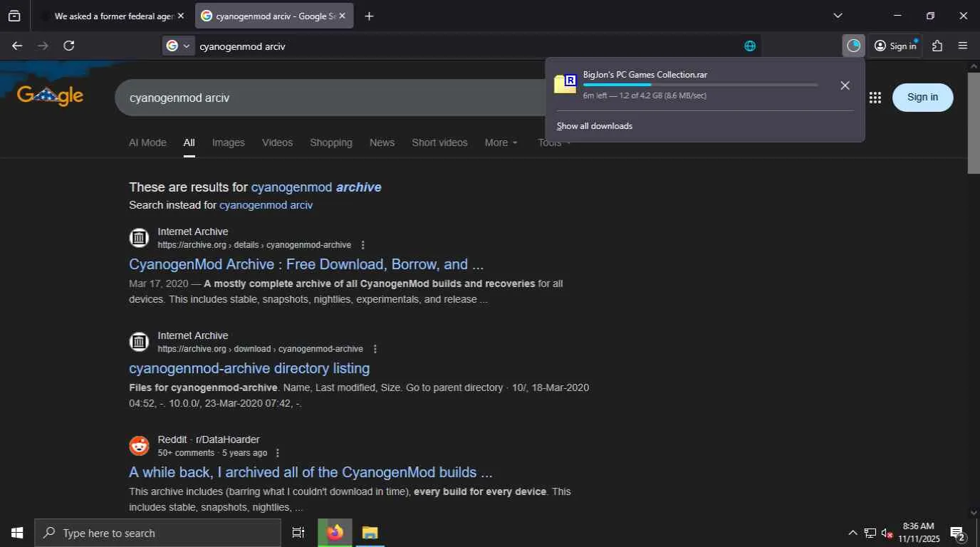Close the 'cyanogenmod arciv - Google Search' tab
This screenshot has height=547, width=980.
[342, 16]
